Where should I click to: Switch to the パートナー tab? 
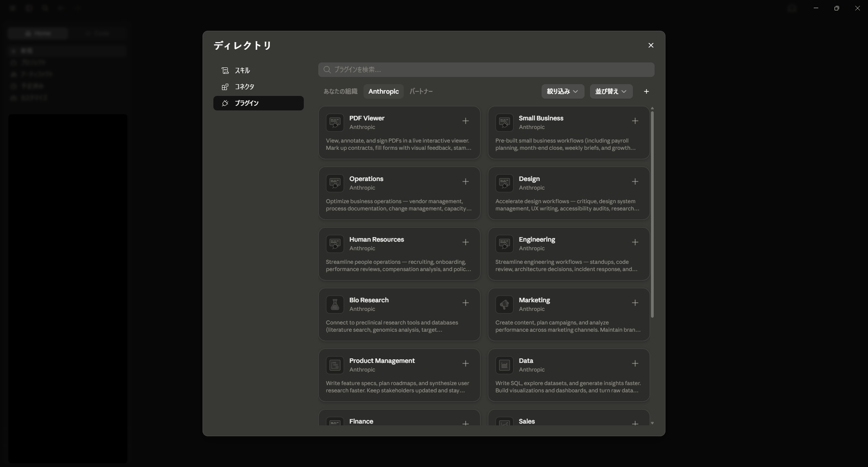(421, 91)
